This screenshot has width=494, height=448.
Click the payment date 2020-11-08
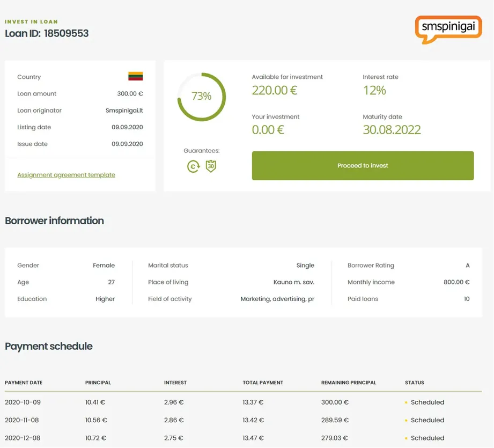pyautogui.click(x=22, y=420)
